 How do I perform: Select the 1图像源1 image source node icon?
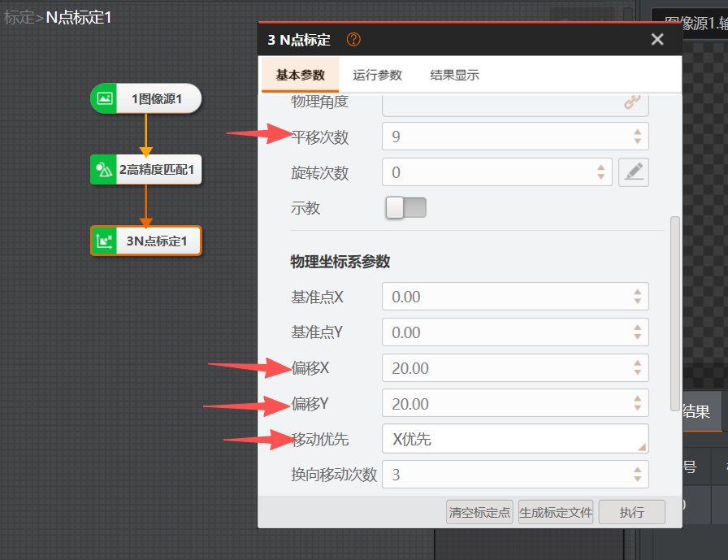(104, 99)
